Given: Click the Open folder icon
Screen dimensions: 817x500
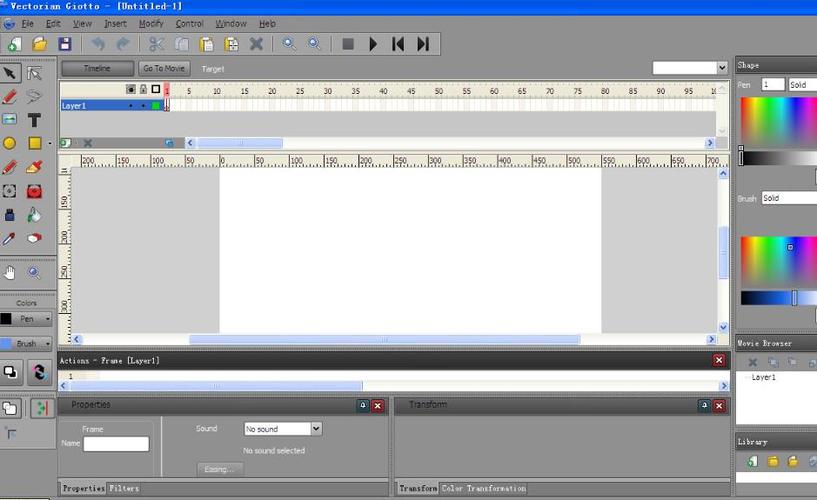Looking at the screenshot, I should pos(40,44).
